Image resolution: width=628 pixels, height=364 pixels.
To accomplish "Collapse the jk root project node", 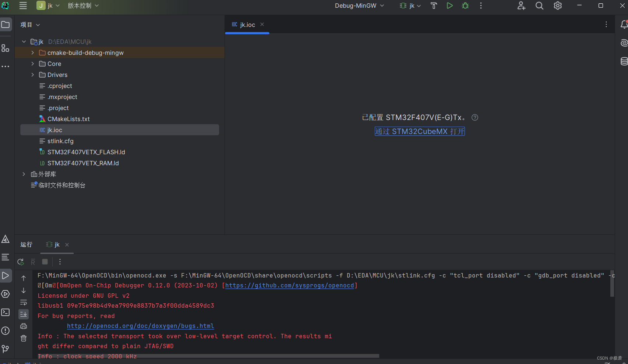I will [24, 42].
